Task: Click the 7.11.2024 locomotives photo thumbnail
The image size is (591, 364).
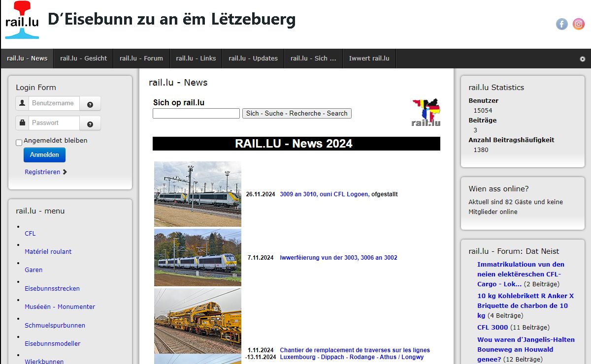Action: point(198,257)
